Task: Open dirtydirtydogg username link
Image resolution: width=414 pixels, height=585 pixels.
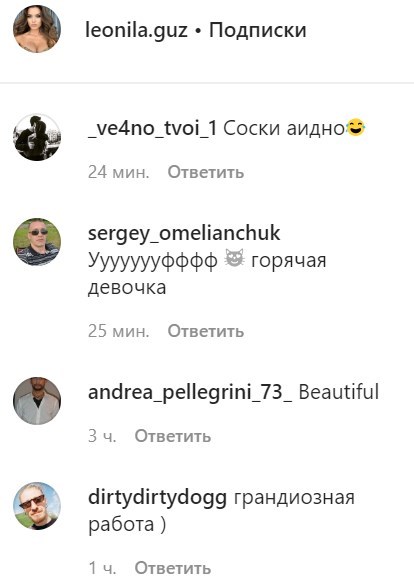Action: [x=157, y=498]
